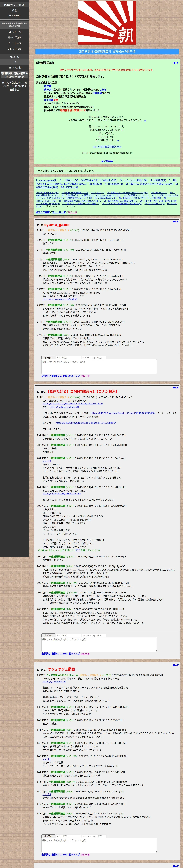Select スレッド作成 in the sidebar
The image size is (183, 868).
click(x=14, y=49)
